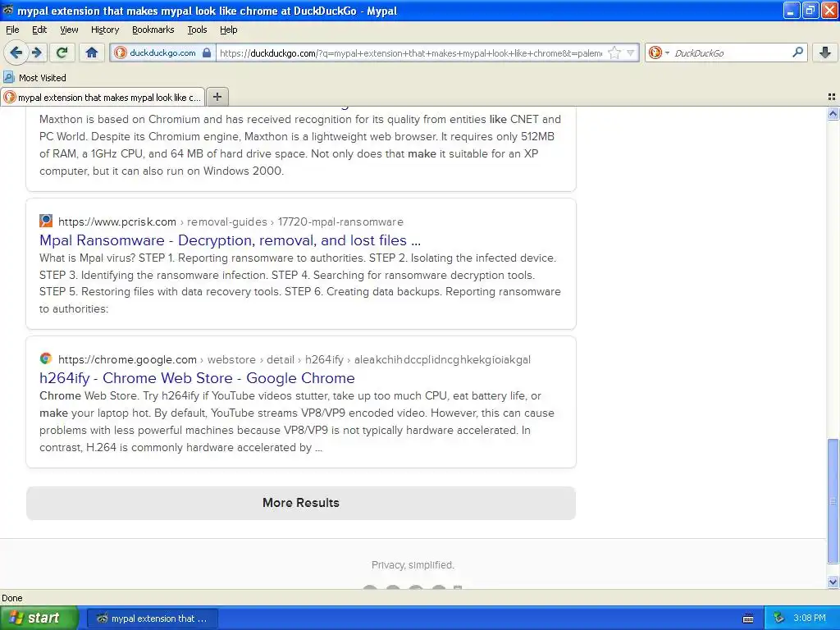
Task: Click the pcrisk site favicon
Action: 46,221
